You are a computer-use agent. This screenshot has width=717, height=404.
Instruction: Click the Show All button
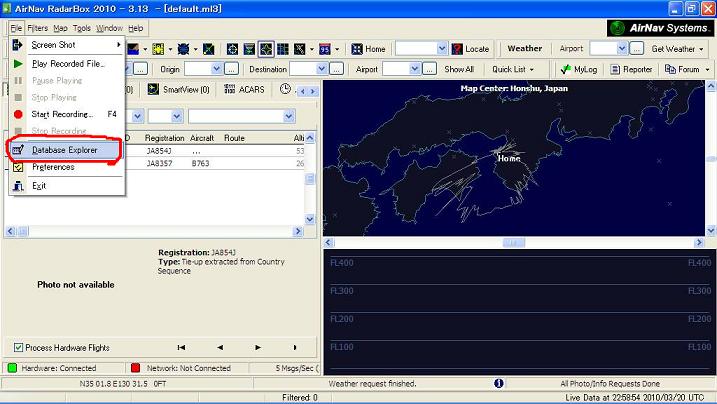pyautogui.click(x=459, y=69)
